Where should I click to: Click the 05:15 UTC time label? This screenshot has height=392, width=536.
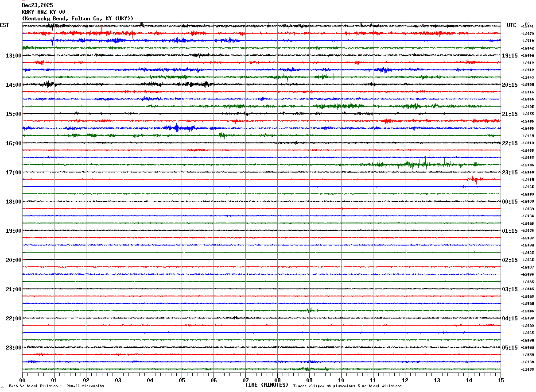tap(509, 348)
